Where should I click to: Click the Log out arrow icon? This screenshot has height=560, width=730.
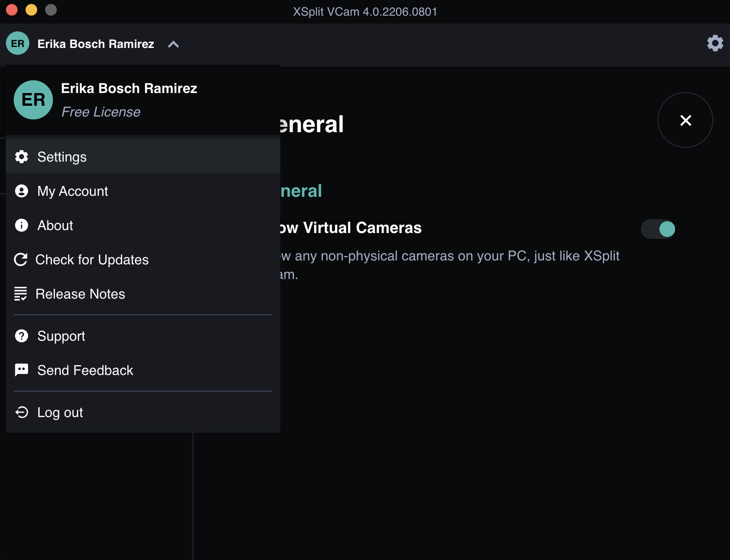pyautogui.click(x=22, y=412)
